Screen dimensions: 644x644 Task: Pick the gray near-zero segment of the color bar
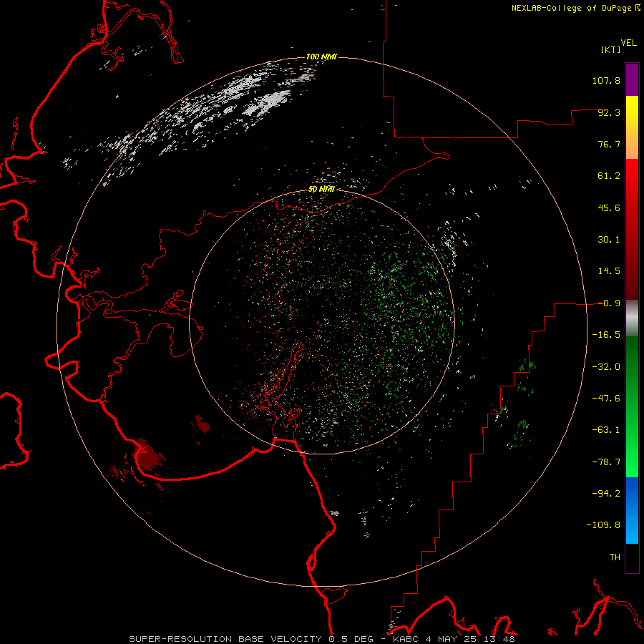point(632,318)
